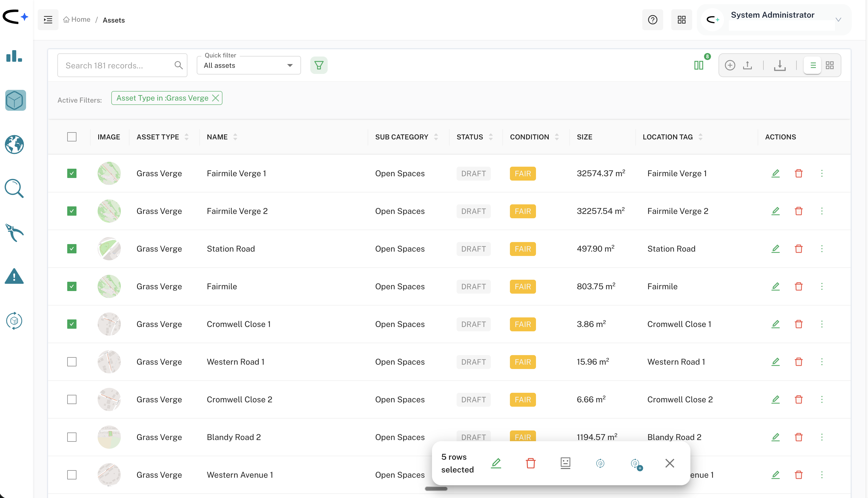Check the Western Avenue 1 checkbox
The image size is (868, 498).
click(72, 475)
